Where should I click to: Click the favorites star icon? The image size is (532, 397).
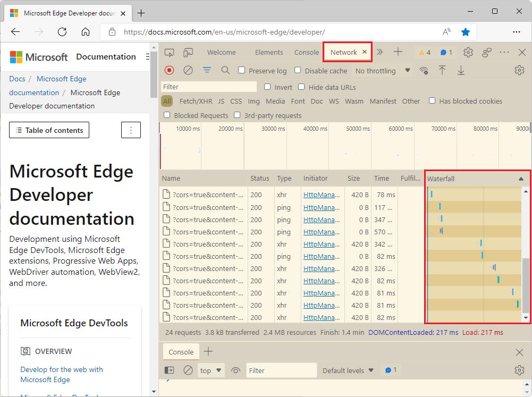[x=466, y=32]
